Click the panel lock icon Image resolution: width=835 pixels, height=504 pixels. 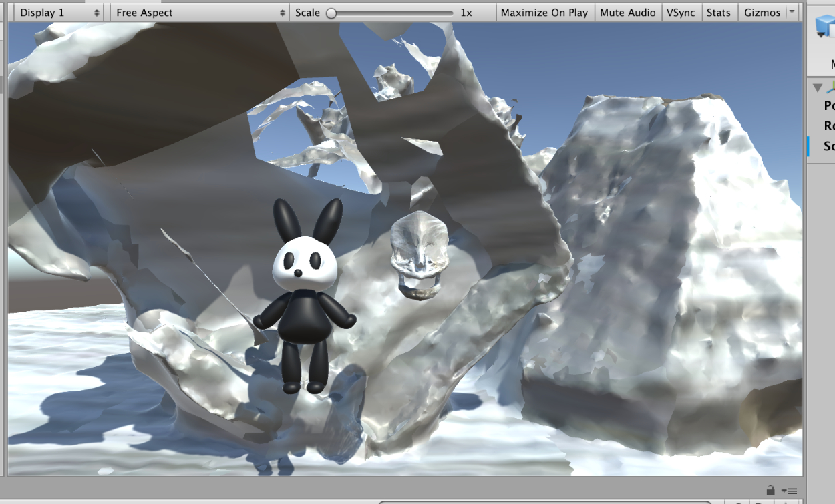click(770, 490)
